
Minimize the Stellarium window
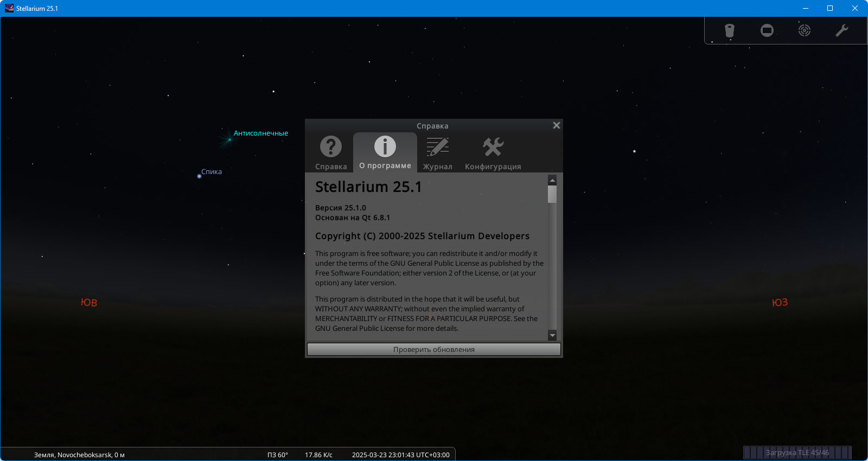pos(806,8)
